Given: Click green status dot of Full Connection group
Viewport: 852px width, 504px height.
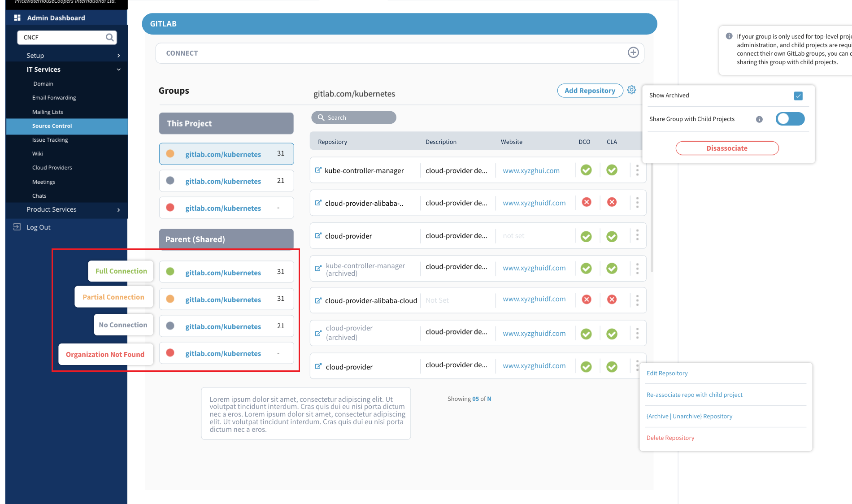Looking at the screenshot, I should click(x=170, y=271).
